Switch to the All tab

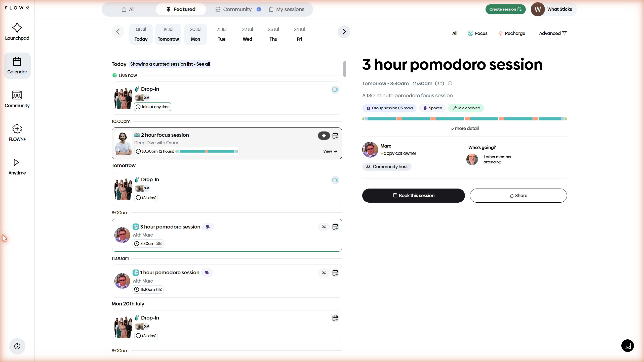point(128,9)
